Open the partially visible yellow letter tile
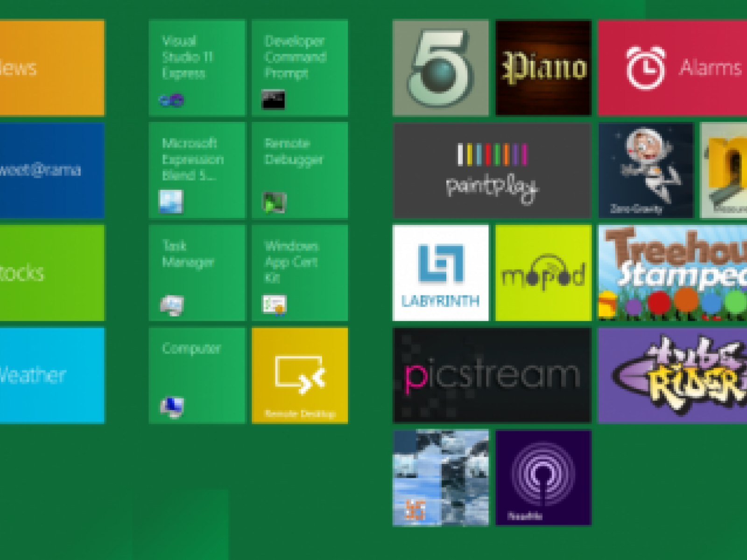This screenshot has height=560, width=747. tap(724, 170)
